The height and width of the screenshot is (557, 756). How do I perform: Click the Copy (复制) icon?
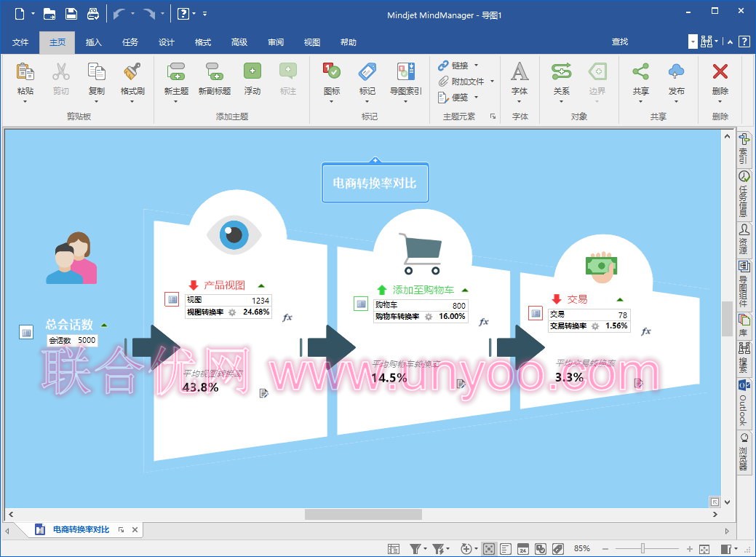(97, 72)
